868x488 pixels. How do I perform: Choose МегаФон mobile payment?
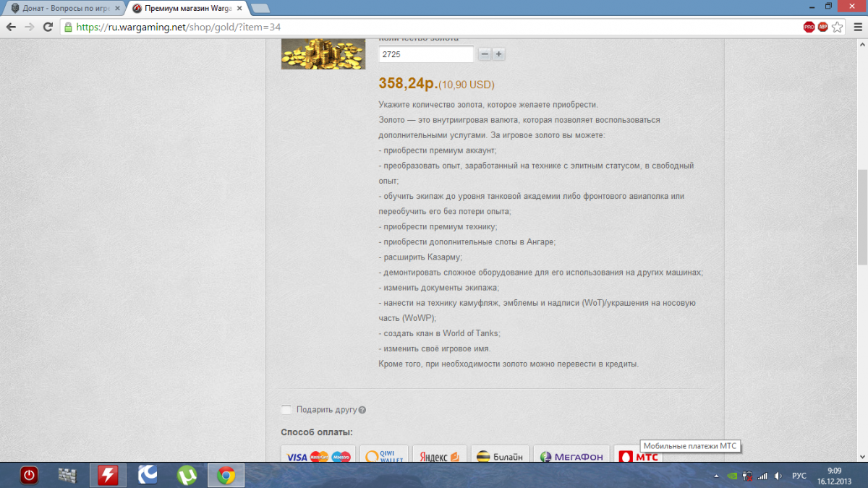[571, 454]
